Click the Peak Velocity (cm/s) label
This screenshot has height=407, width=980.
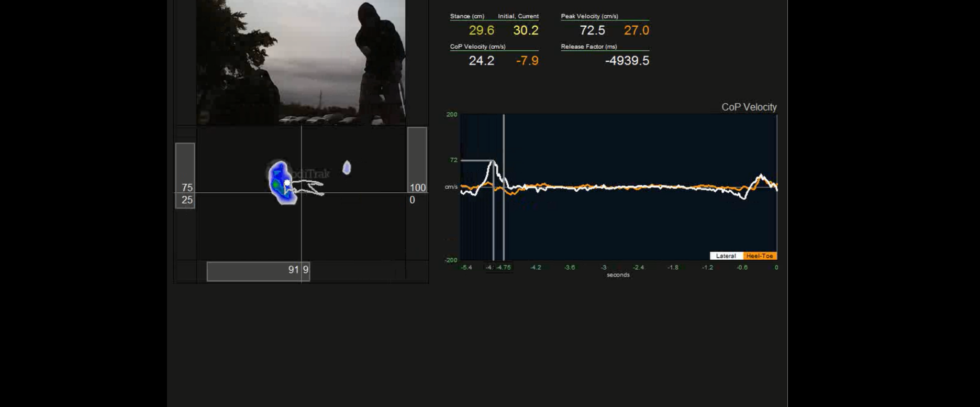(x=589, y=16)
